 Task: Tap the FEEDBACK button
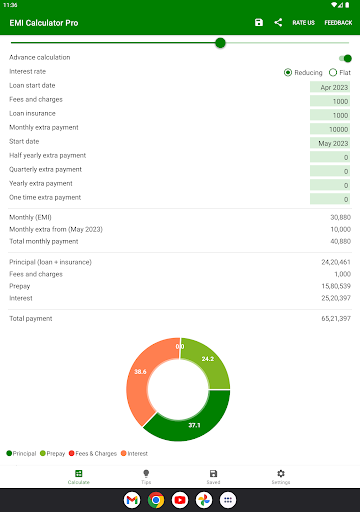[x=338, y=22]
